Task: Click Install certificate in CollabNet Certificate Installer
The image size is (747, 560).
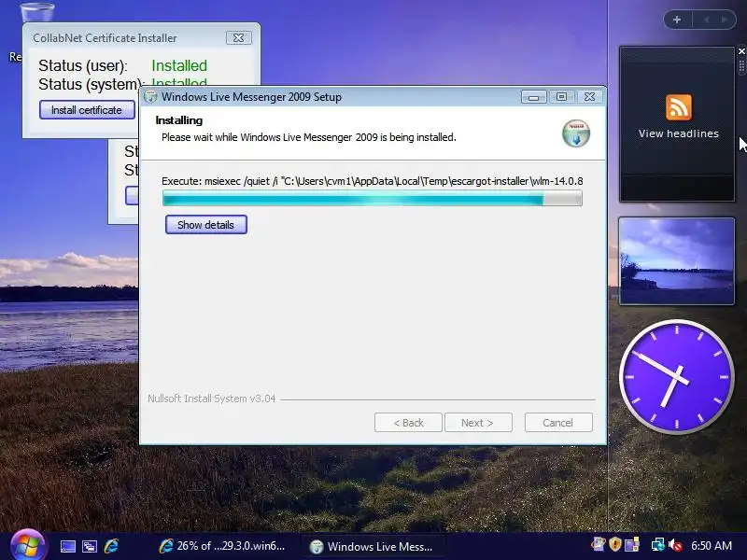Action: [87, 110]
